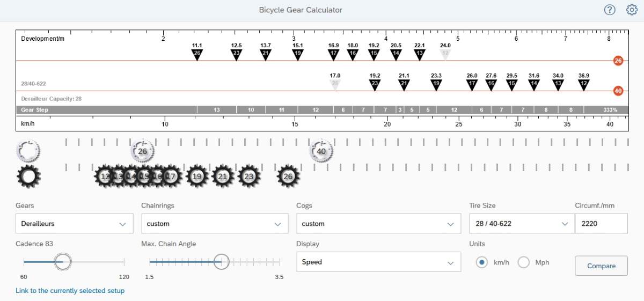Screen dimensions: 644x301
Task: Click the 40-tooth chainring sprocket icon
Action: click(321, 152)
